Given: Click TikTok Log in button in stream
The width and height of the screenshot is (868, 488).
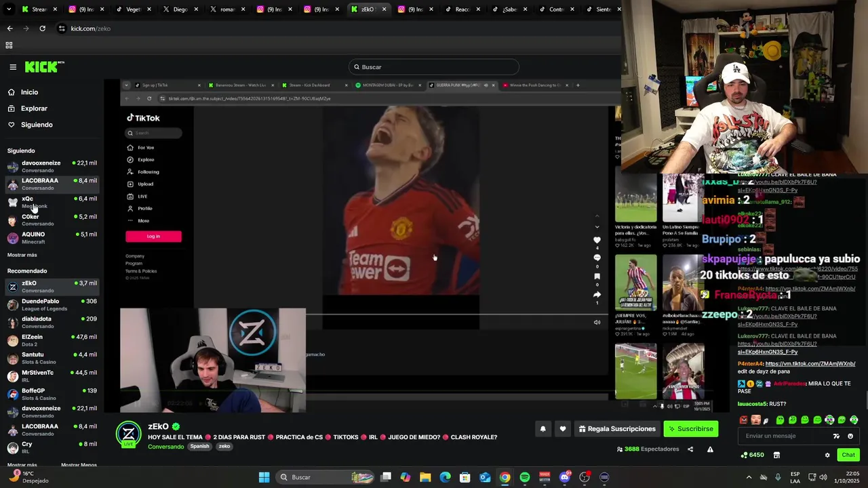Looking at the screenshot, I should [153, 236].
